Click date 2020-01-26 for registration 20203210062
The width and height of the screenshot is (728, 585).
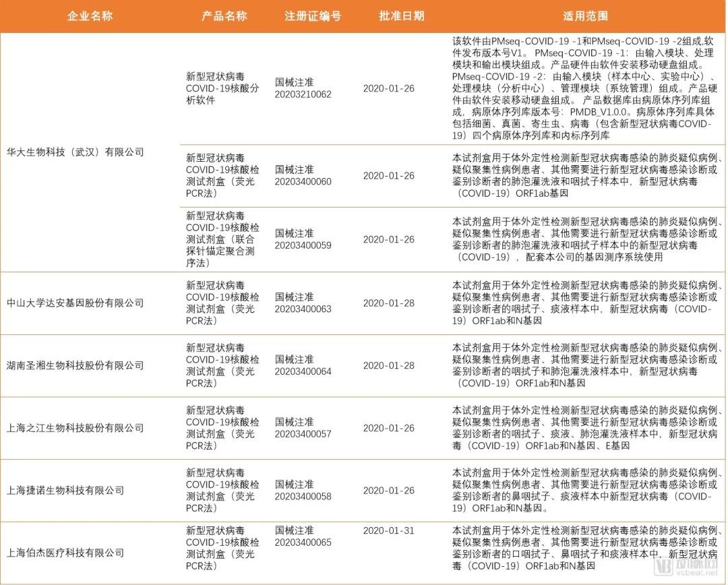pos(389,88)
